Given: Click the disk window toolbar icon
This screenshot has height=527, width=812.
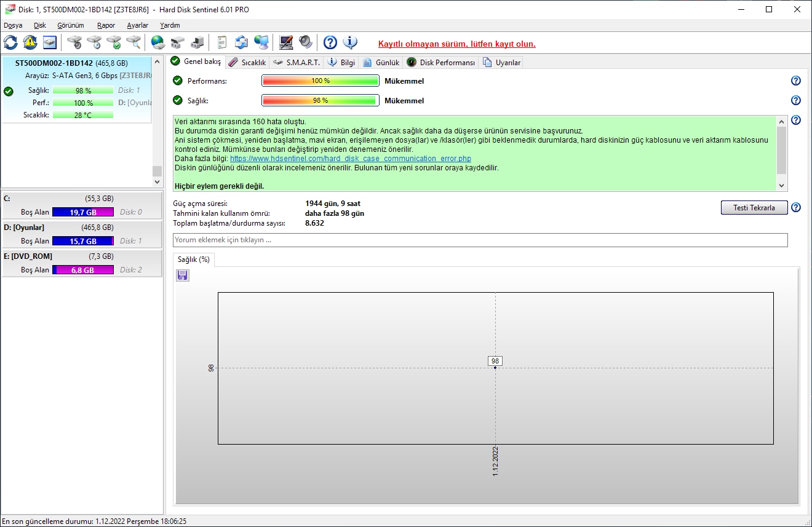Looking at the screenshot, I should click(x=50, y=42).
